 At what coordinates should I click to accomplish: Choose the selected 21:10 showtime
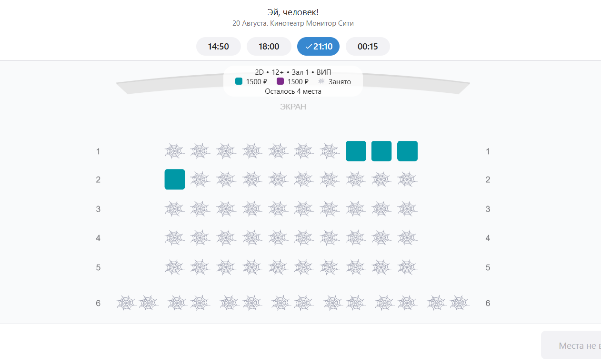(318, 47)
